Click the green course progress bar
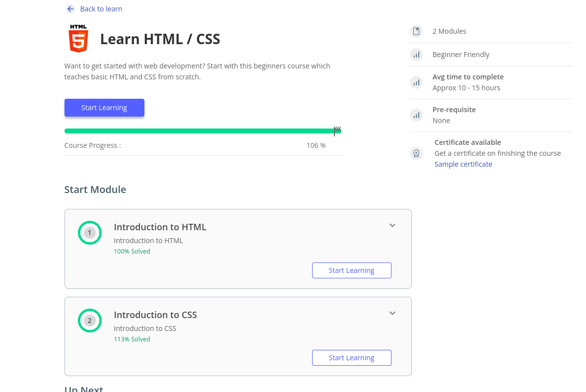Viewport: 586px width, 392px height. pos(202,131)
